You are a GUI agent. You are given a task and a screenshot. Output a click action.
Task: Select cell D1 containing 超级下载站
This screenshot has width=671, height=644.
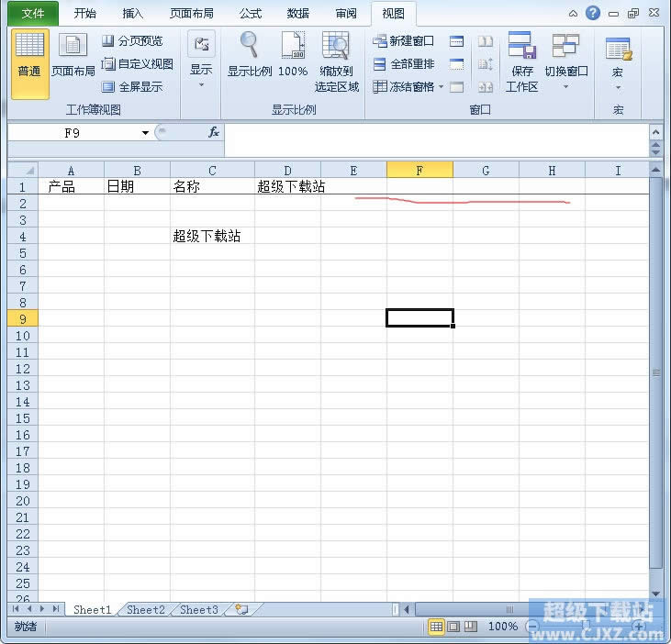[287, 186]
